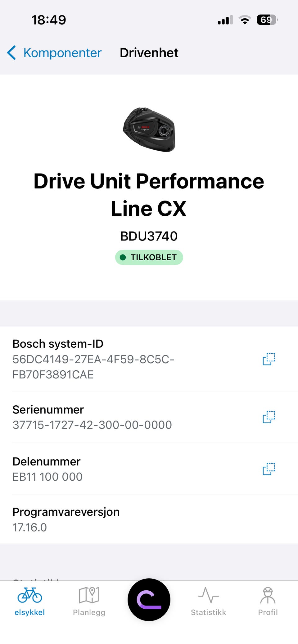Tap the central Flow ride button
This screenshot has width=298, height=644.
149,600
